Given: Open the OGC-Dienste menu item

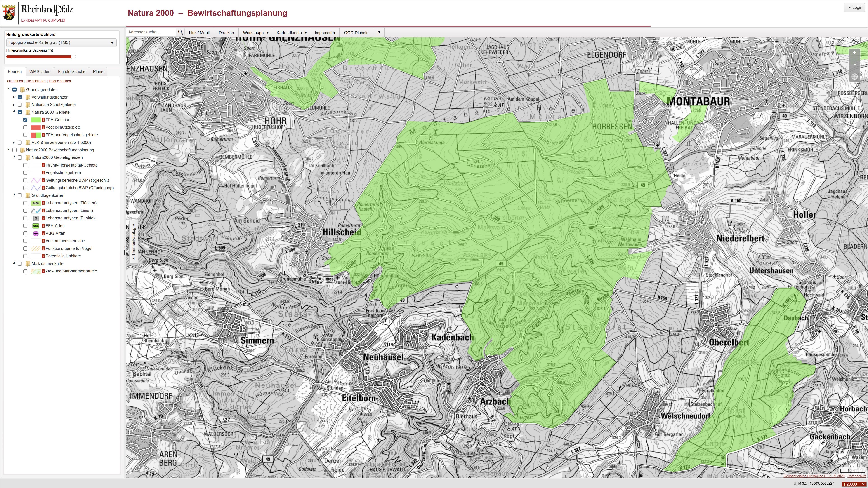Looking at the screenshot, I should click(x=356, y=33).
